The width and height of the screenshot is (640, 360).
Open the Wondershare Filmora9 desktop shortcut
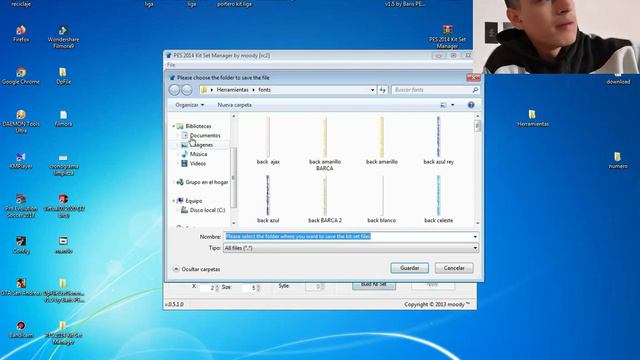point(63,37)
